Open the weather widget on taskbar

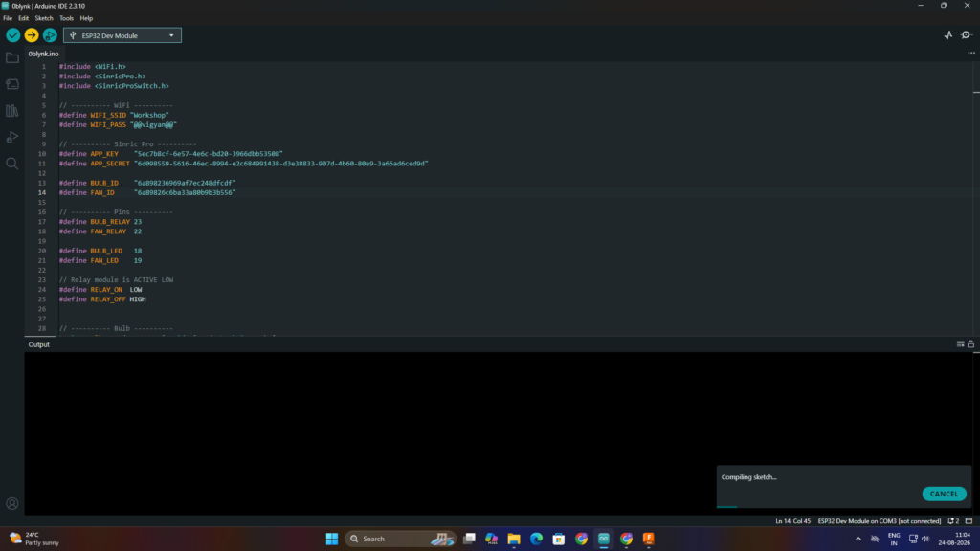point(34,539)
